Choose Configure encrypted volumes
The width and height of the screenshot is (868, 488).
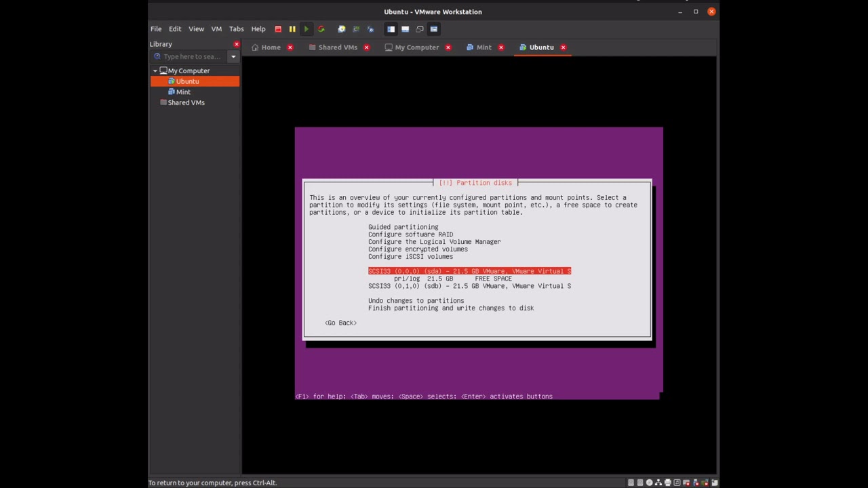[418, 249]
